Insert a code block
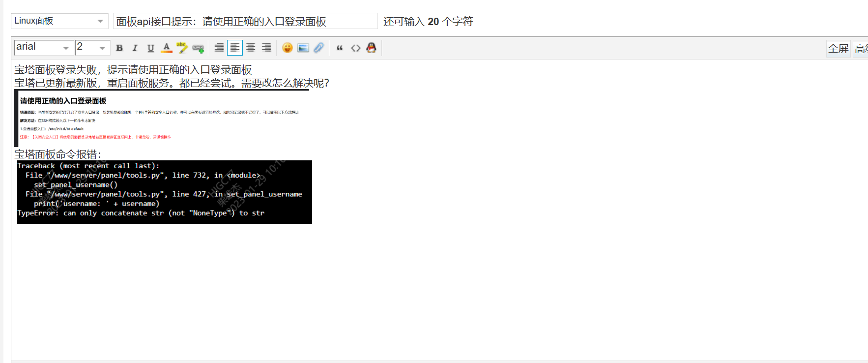The height and width of the screenshot is (363, 868). (x=355, y=48)
